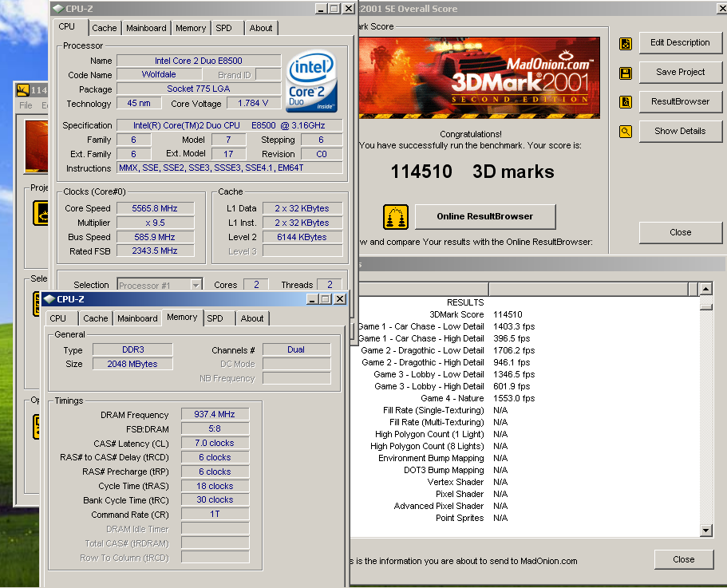
Task: Click the Cycle Time value 18 clocks
Action: click(x=215, y=486)
